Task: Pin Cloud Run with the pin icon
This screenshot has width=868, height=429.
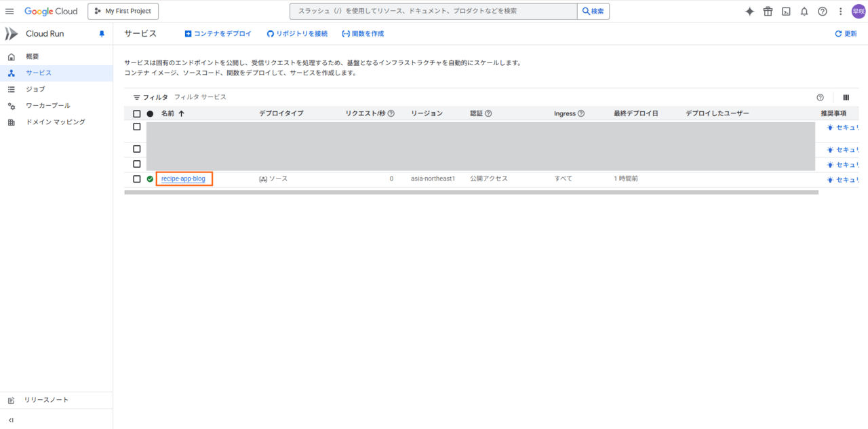Action: (102, 34)
